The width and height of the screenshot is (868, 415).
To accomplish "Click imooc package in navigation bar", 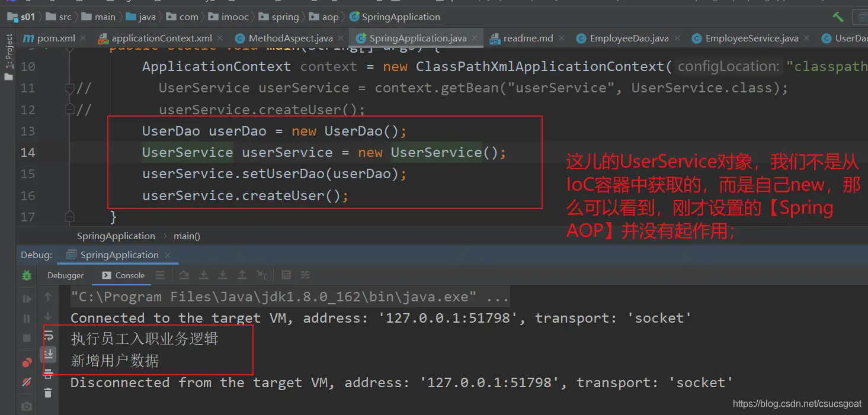I will pyautogui.click(x=229, y=17).
